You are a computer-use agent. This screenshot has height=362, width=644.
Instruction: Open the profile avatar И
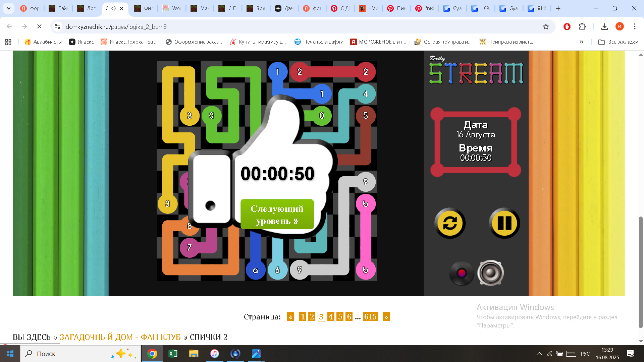point(620,26)
